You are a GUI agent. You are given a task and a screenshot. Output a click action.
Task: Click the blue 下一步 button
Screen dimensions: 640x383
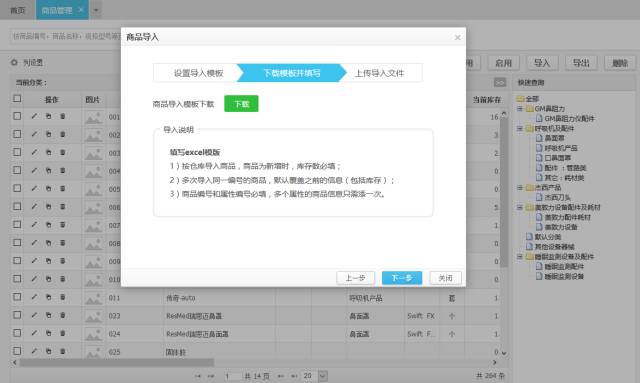click(x=402, y=278)
